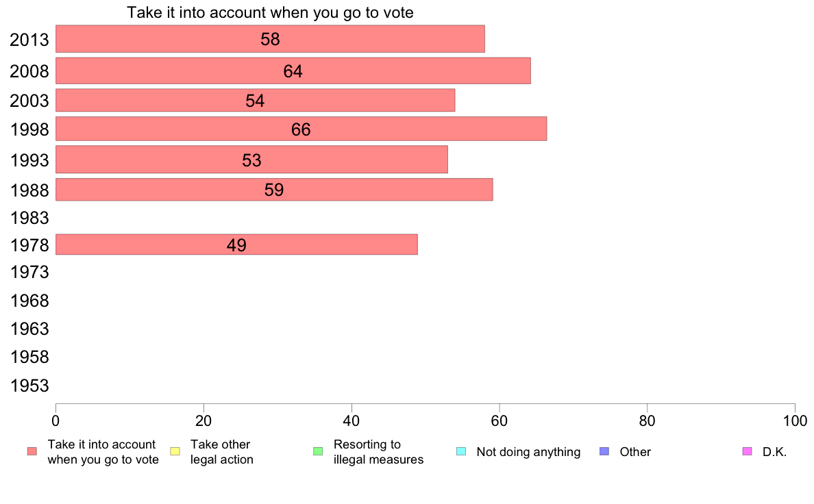Click the 'Not doing anything' legend label
814x504 pixels.
(528, 452)
